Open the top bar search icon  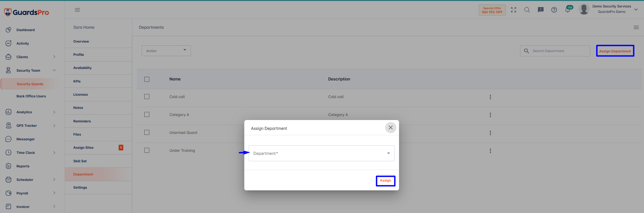point(527,10)
